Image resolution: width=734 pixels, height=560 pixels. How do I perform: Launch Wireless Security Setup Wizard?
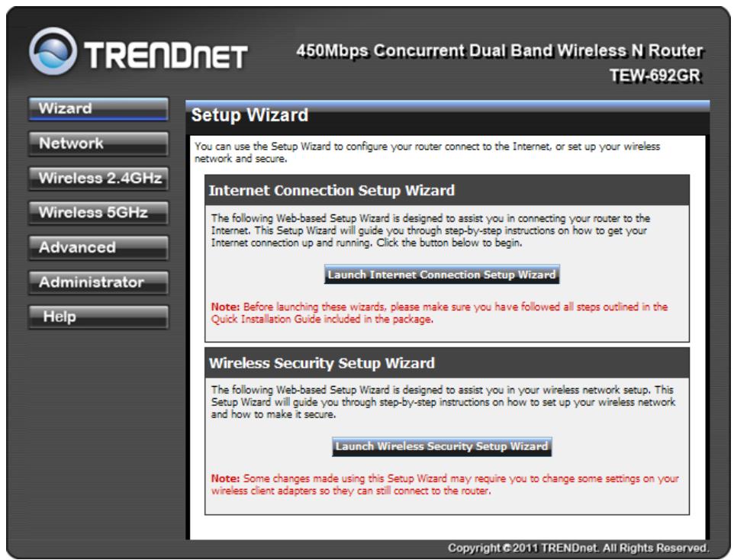click(442, 446)
